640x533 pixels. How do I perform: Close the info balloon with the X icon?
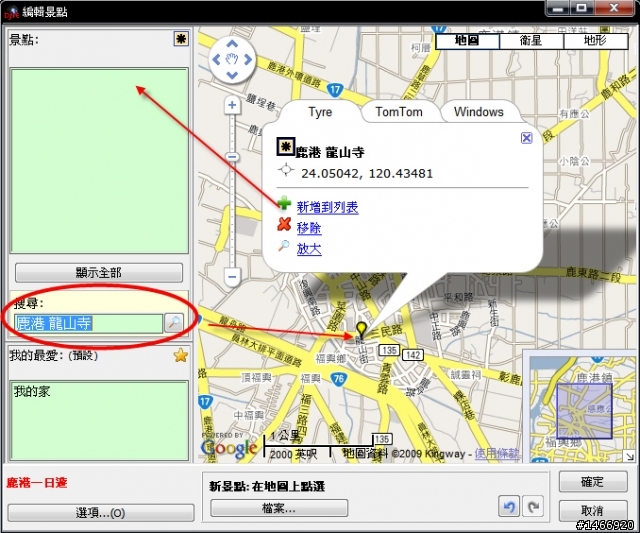(x=527, y=138)
